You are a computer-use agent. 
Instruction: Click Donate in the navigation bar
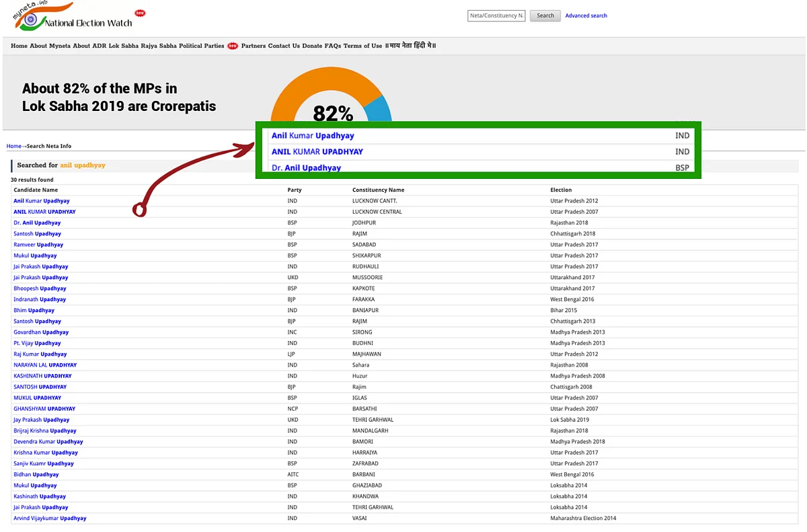pos(312,46)
